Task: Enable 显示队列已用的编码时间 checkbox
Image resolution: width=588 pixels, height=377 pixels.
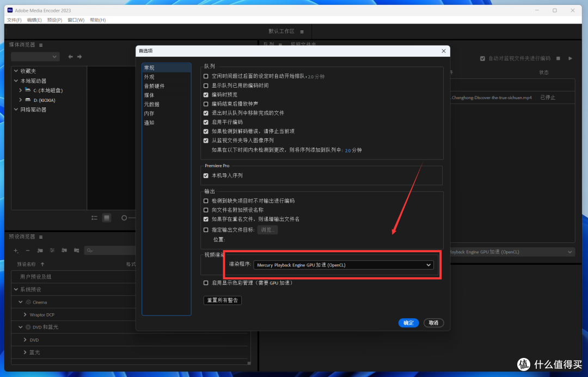Action: [x=206, y=86]
